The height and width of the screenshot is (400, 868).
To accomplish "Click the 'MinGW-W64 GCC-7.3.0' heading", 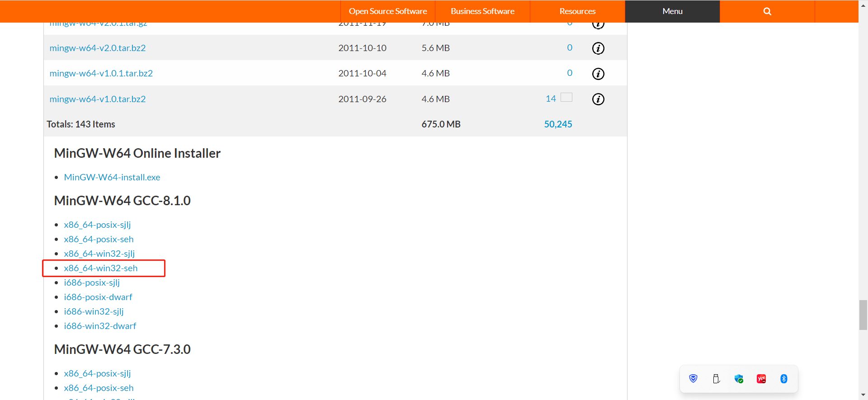I will click(122, 349).
